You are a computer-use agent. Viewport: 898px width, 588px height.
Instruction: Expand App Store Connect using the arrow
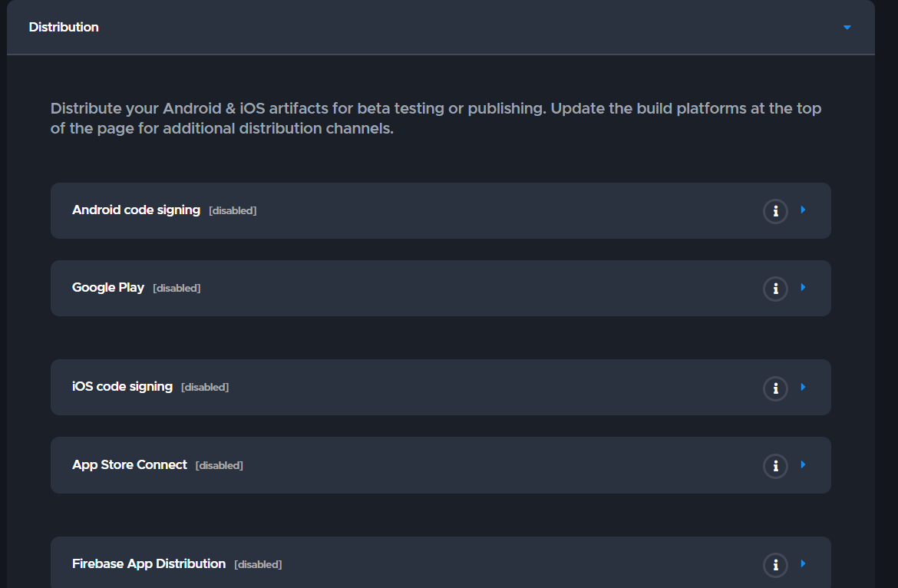click(803, 464)
